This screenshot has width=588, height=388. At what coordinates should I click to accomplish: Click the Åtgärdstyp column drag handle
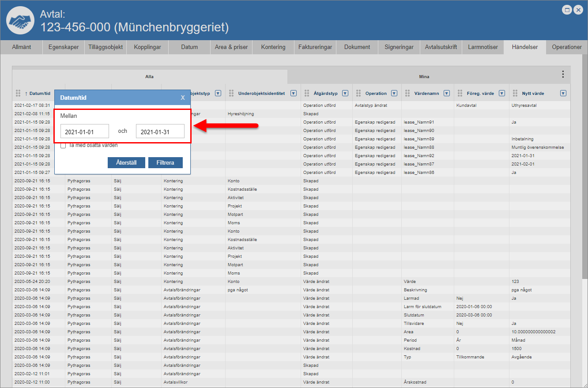coord(307,93)
